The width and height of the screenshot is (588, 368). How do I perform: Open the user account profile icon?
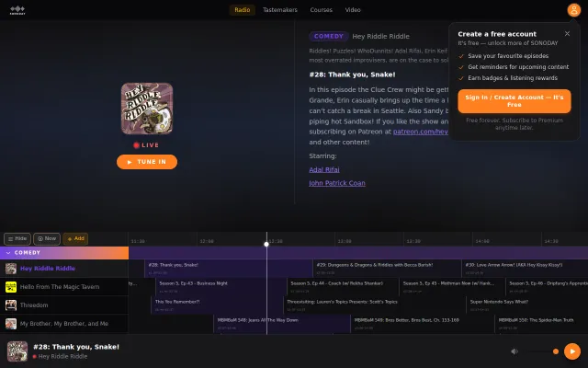[573, 10]
